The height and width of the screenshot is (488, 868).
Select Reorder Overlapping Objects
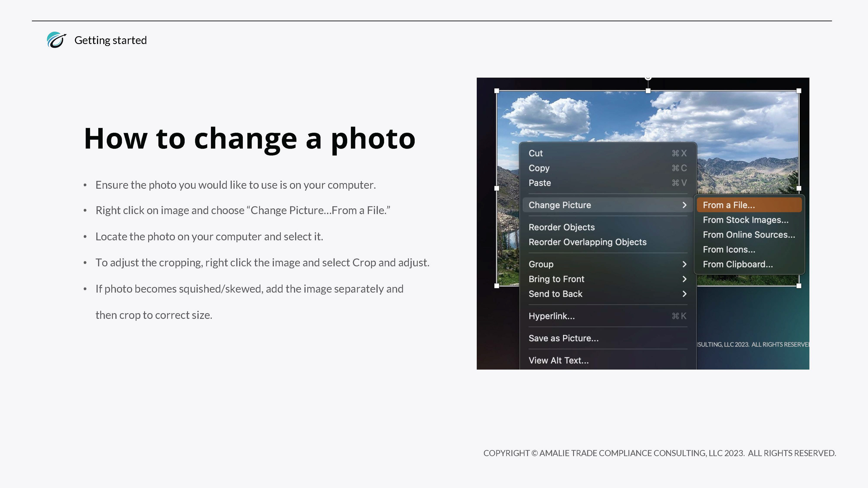(x=587, y=242)
